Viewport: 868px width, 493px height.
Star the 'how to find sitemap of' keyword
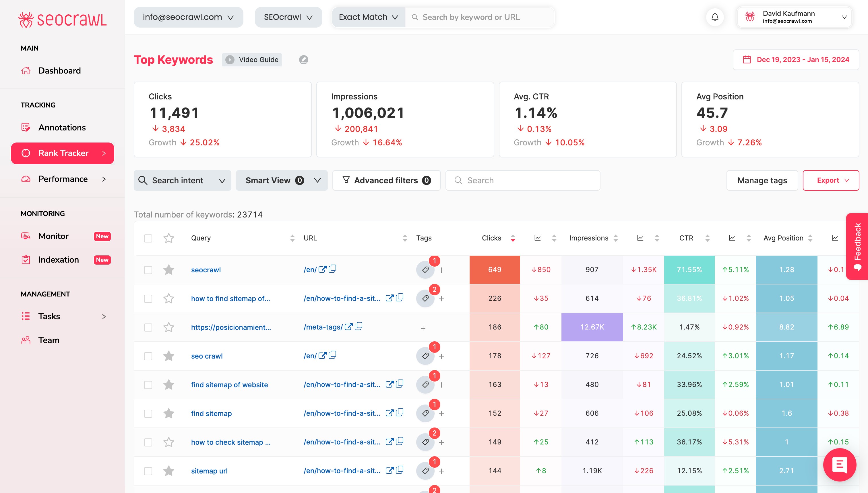point(168,298)
